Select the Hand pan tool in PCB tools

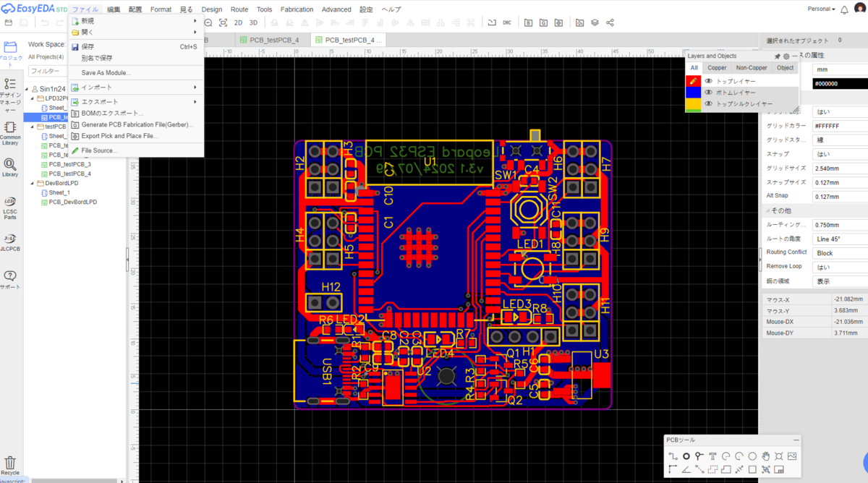pyautogui.click(x=765, y=456)
